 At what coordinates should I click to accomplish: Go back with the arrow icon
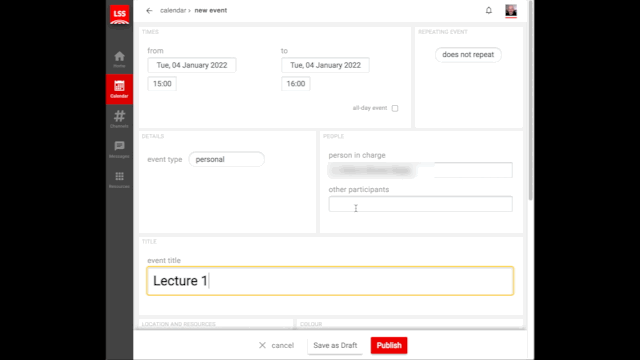[x=149, y=11]
